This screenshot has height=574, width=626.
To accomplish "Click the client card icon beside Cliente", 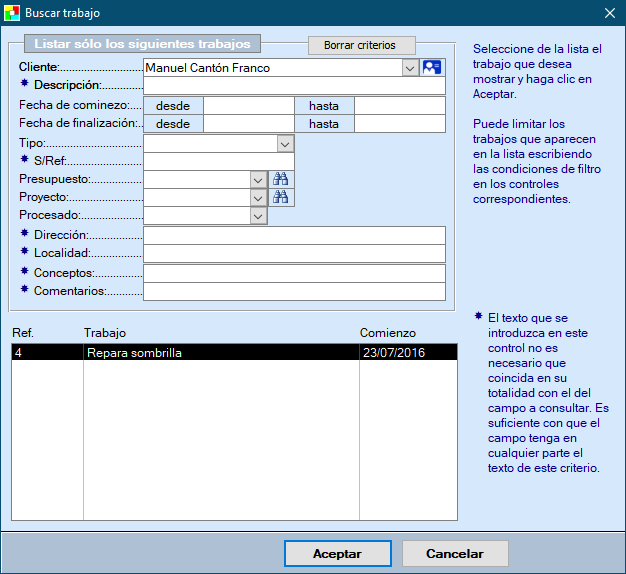I will click(432, 68).
